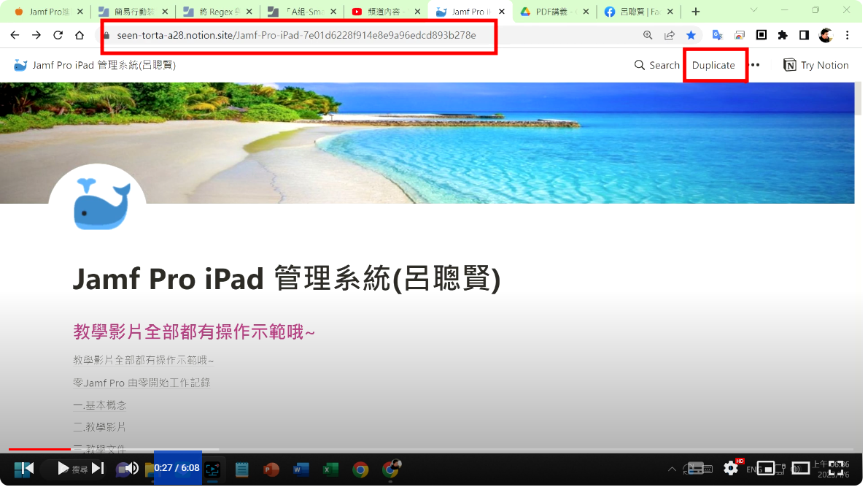Expand the tab search chevron

(754, 10)
